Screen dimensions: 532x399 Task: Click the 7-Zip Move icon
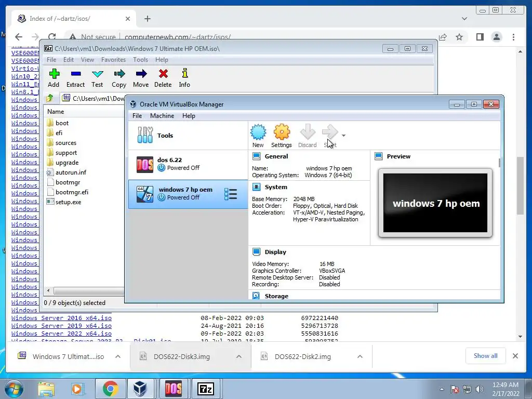coord(141,74)
